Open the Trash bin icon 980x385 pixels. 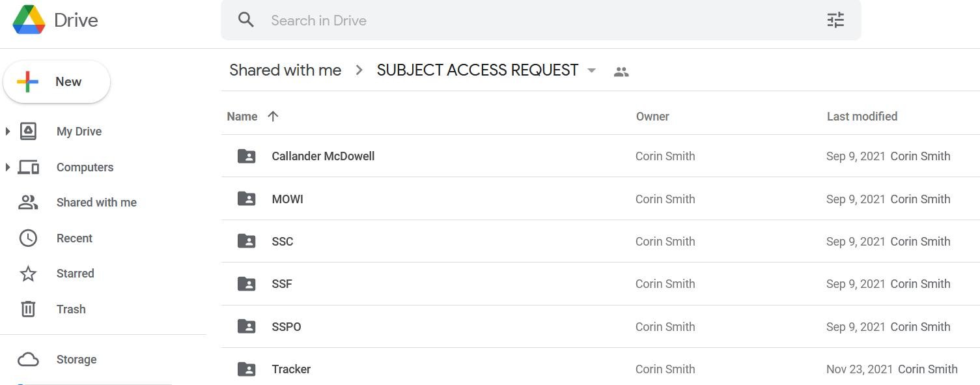(28, 309)
